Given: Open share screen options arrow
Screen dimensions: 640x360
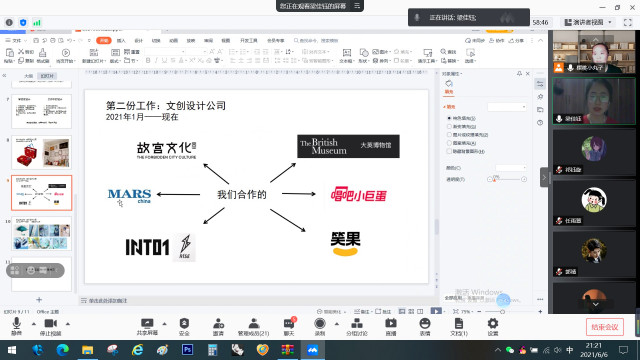Looking at the screenshot, I should tap(164, 324).
